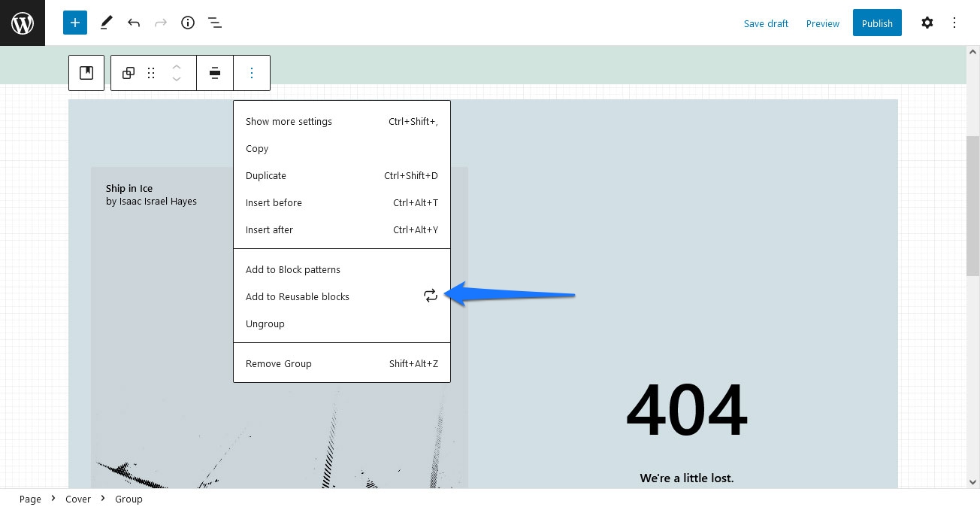Change block type via Group icon
The height and width of the screenshot is (507, 980).
(x=129, y=73)
